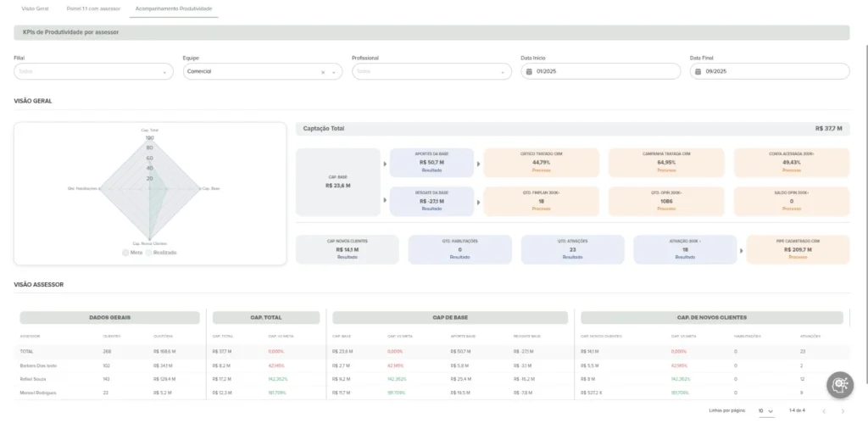Screen dimensions: 868x429
Task: Expand the Filial dropdown
Action: [164, 72]
